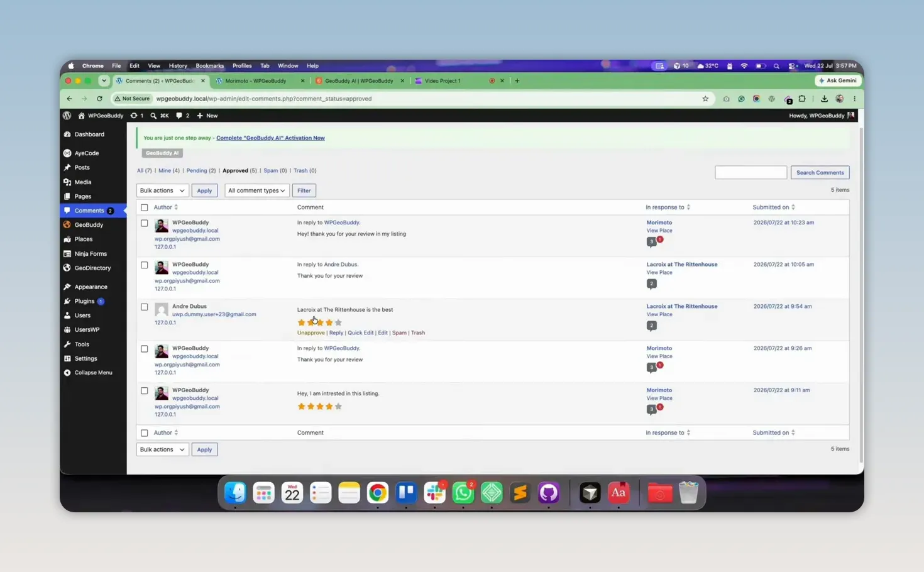Open Slack from the Dock
The height and width of the screenshot is (572, 924).
[434, 493]
